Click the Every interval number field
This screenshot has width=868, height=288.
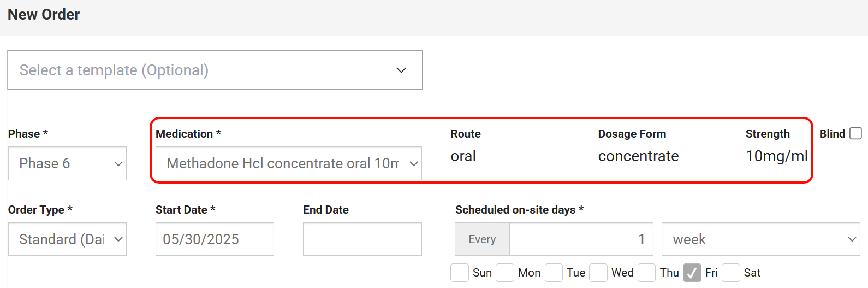click(581, 239)
